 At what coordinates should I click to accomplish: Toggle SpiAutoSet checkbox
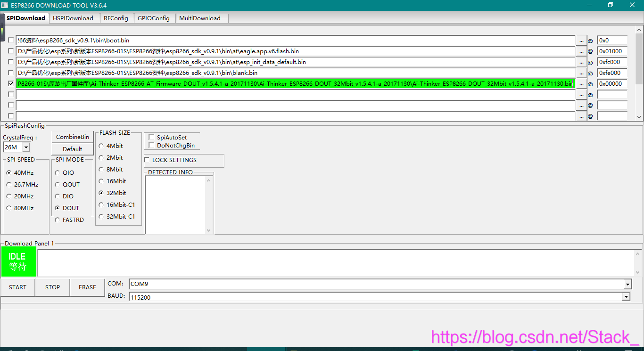pyautogui.click(x=151, y=138)
